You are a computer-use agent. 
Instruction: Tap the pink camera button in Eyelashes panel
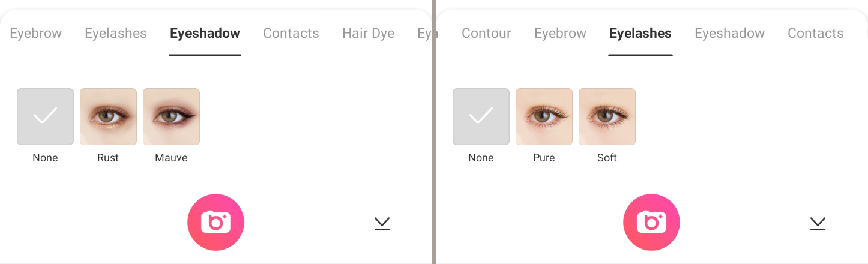(651, 222)
